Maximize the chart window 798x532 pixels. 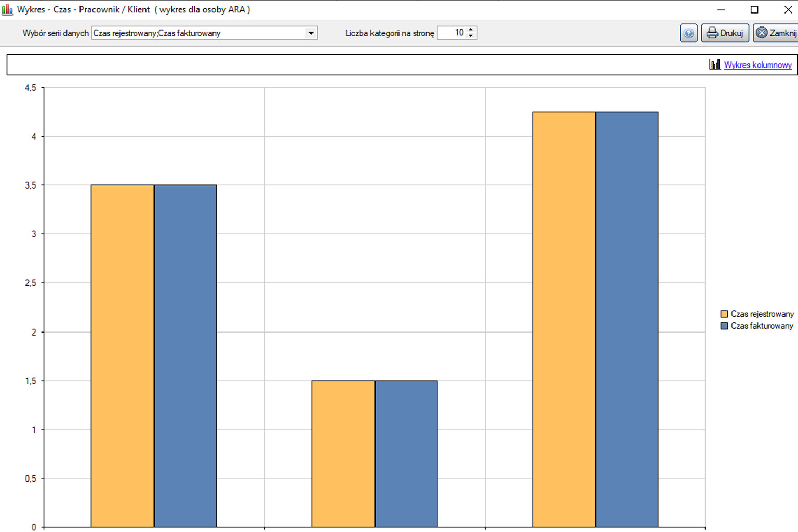754,9
